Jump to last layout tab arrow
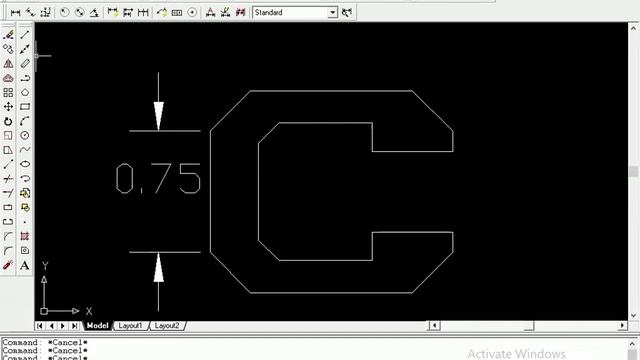Screen dimensions: 640x360 pyautogui.click(x=74, y=326)
